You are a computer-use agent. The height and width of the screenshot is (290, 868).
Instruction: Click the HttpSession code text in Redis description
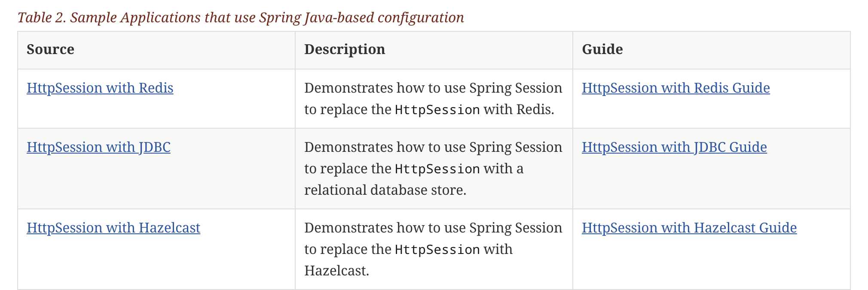[437, 110]
